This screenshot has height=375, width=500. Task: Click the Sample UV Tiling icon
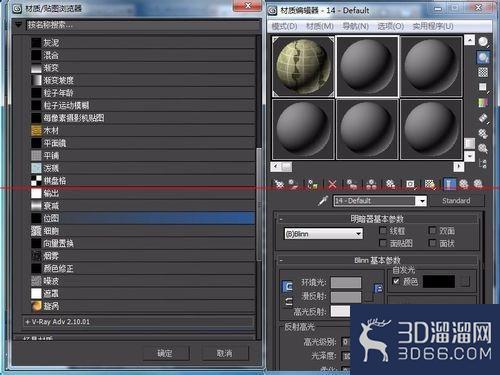pyautogui.click(x=483, y=87)
